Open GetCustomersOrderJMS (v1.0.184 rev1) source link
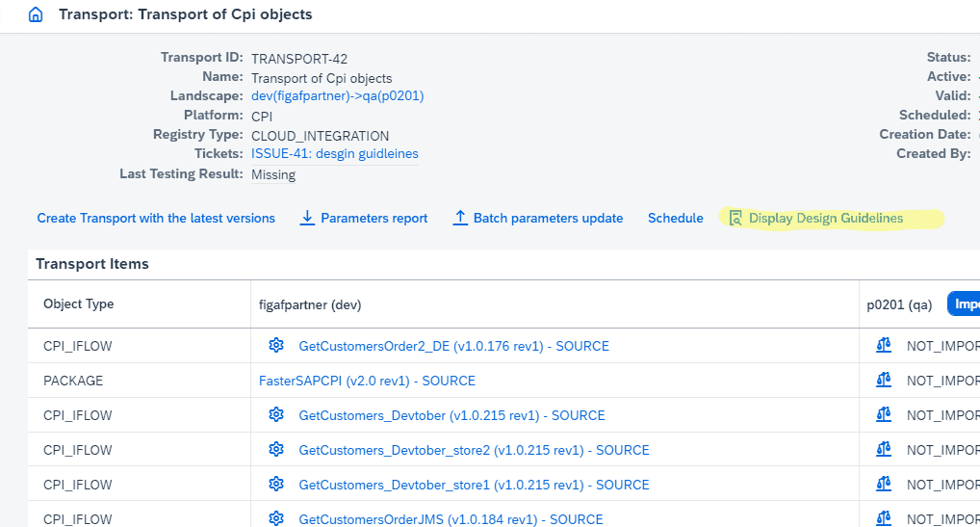 pos(451,519)
